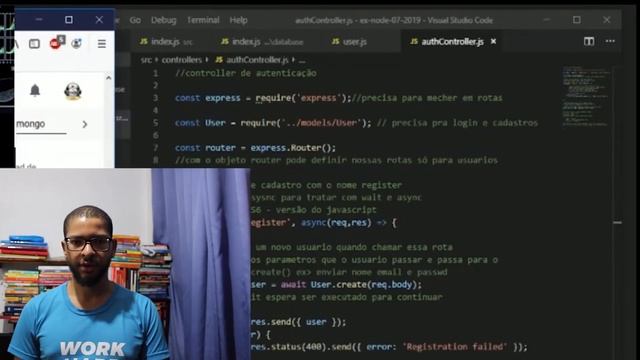Click the VS Code window title text
This screenshot has height=360, width=640.
[394, 20]
